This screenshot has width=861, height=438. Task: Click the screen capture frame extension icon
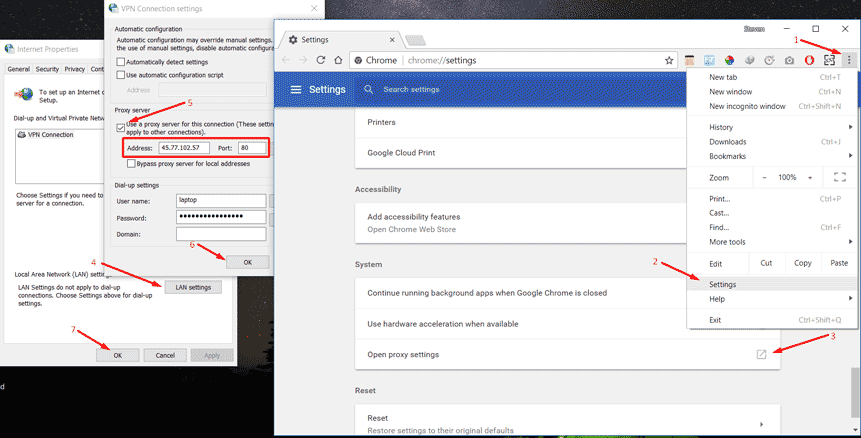(829, 60)
